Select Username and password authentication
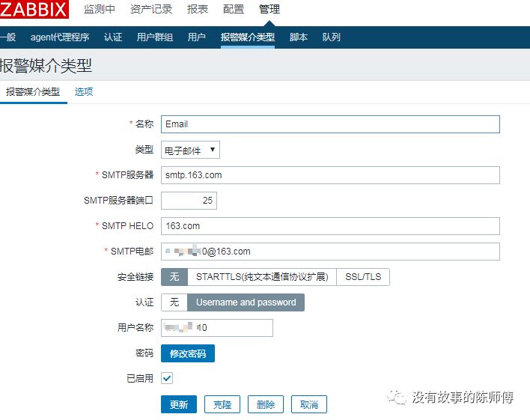Image resolution: width=530 pixels, height=420 pixels. pyautogui.click(x=246, y=302)
